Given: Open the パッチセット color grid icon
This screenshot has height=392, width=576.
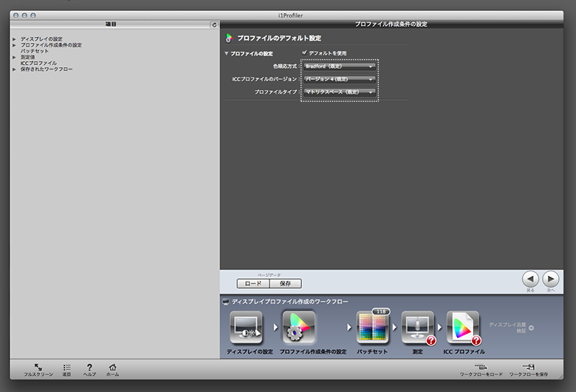Looking at the screenshot, I should tap(373, 328).
